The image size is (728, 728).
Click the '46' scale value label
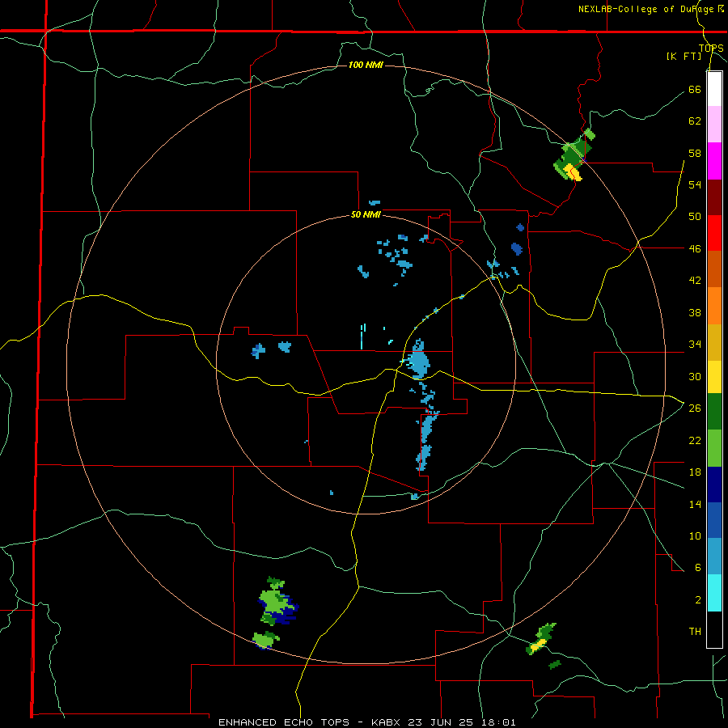[x=695, y=249]
